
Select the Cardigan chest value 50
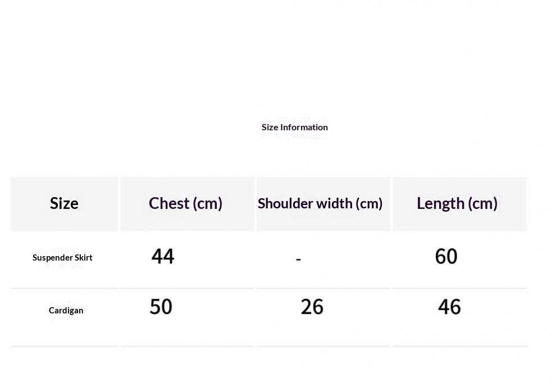click(161, 307)
